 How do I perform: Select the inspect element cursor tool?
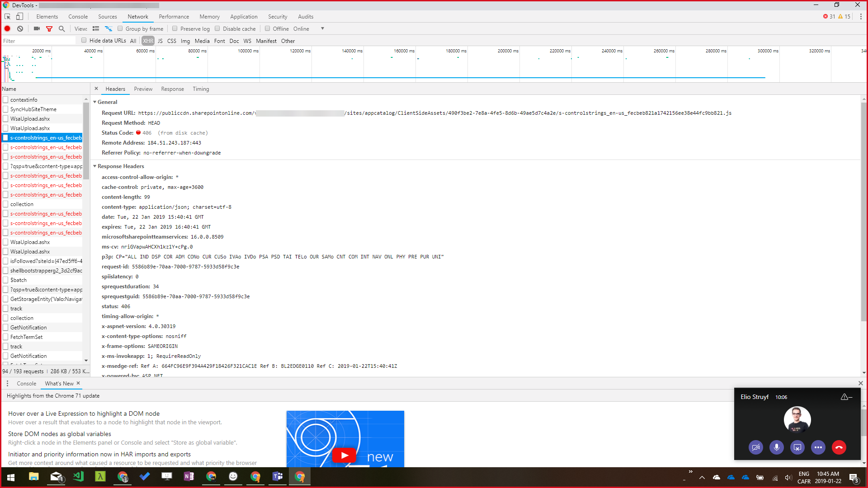(7, 16)
